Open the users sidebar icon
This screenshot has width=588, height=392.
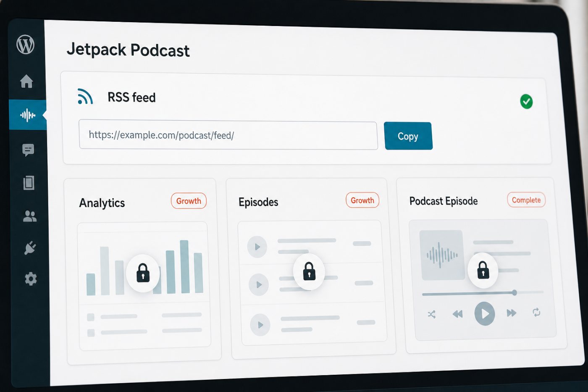pyautogui.click(x=29, y=216)
